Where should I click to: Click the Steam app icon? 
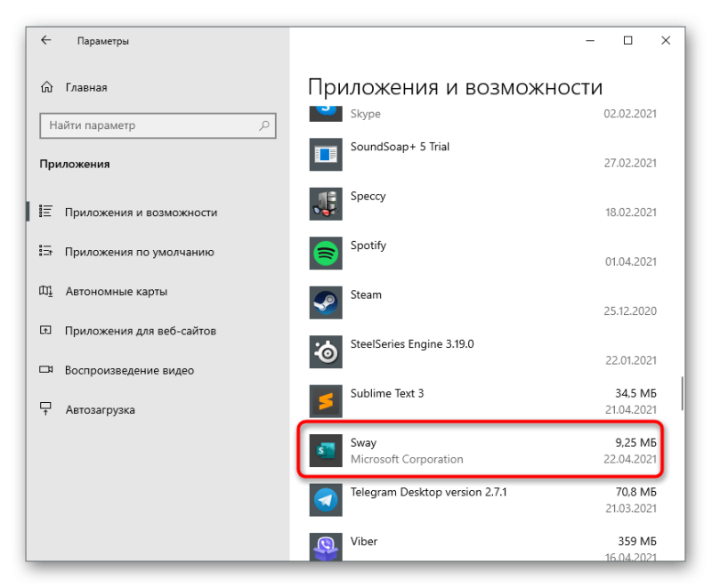(x=326, y=302)
